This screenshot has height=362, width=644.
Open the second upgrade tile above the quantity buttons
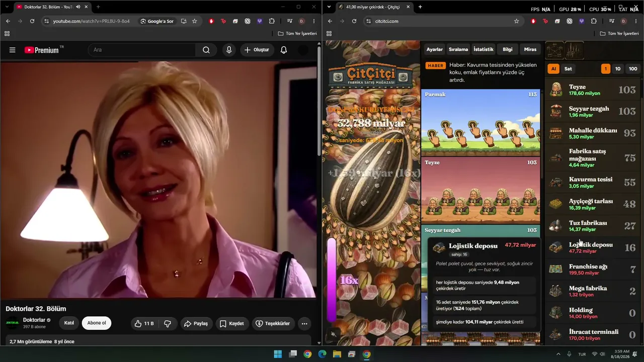(x=575, y=50)
